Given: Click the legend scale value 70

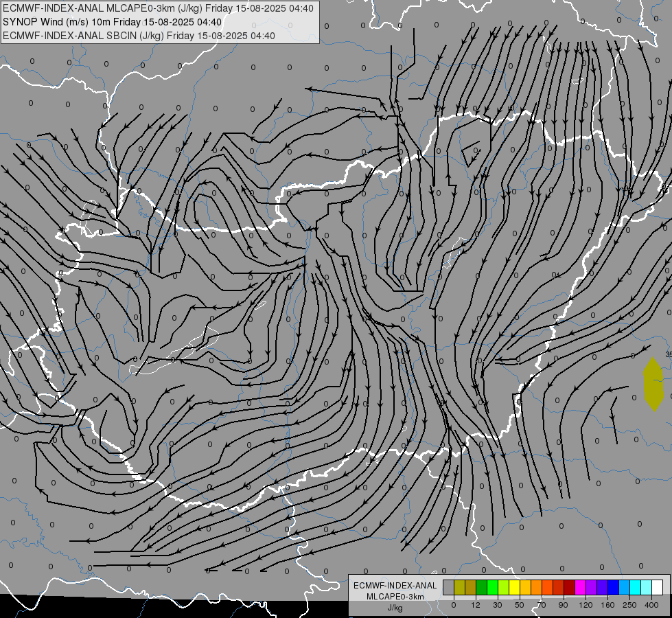Looking at the screenshot, I should pyautogui.click(x=542, y=605).
